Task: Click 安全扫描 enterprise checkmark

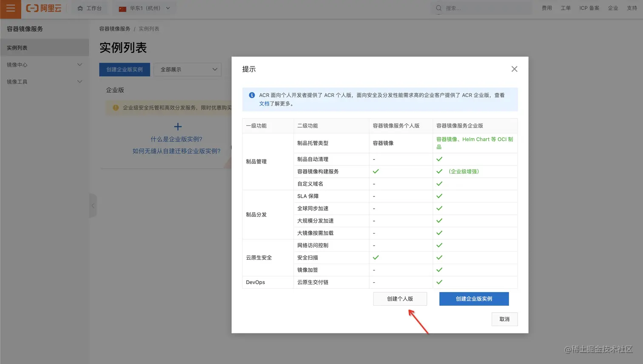Action: [439, 257]
